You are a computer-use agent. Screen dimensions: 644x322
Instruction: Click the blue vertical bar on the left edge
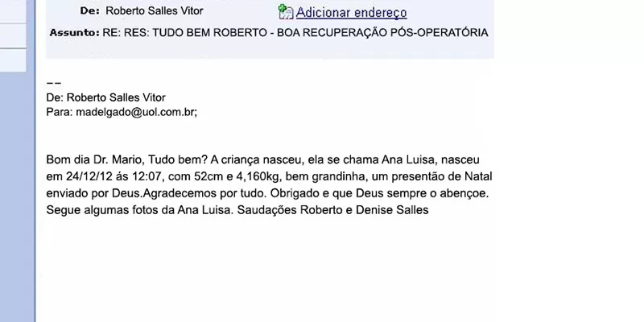[31, 201]
